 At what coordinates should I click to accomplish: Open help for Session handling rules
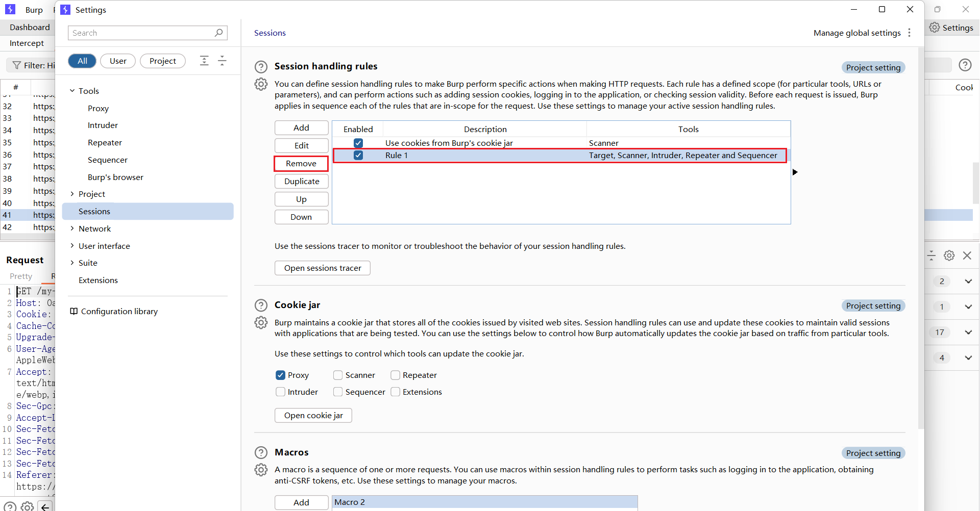coord(261,67)
